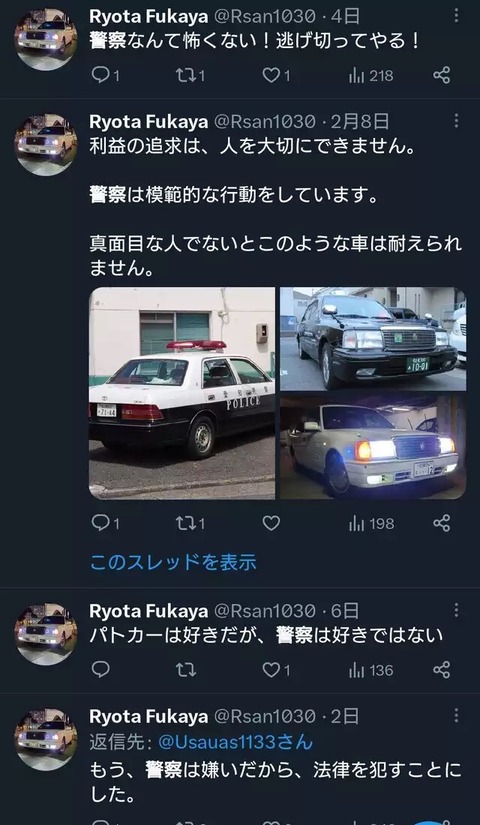
Task: Open more options on the 6日 tweet
Action: (x=456, y=610)
